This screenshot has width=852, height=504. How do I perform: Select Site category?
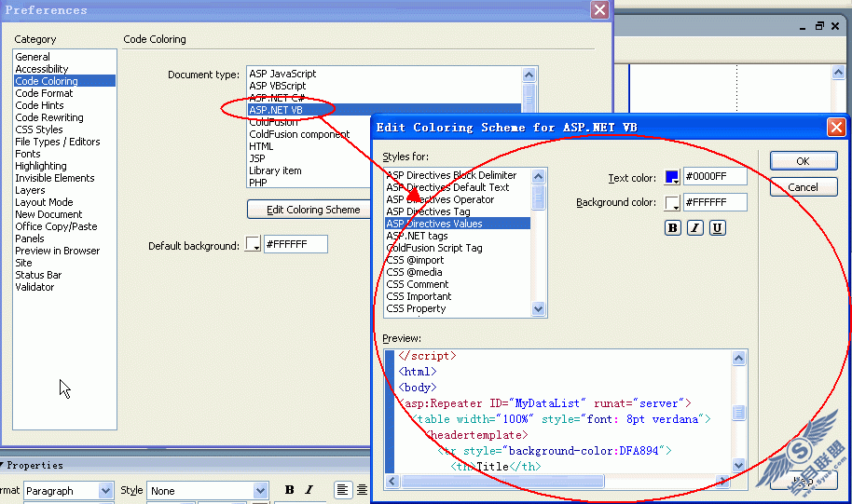pos(24,263)
